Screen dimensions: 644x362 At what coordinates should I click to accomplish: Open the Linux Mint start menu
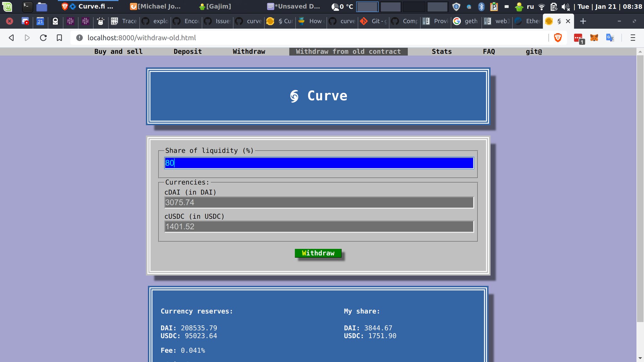7,6
